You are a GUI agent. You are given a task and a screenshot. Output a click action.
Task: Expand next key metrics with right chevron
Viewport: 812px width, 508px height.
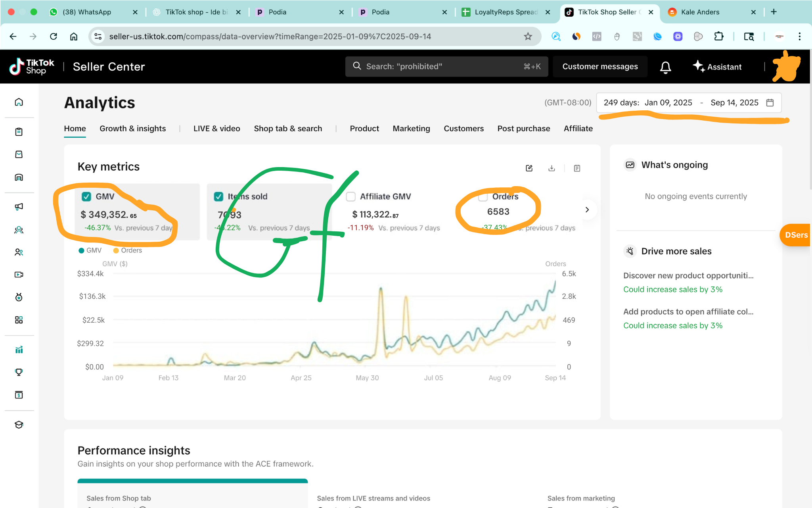pos(587,210)
